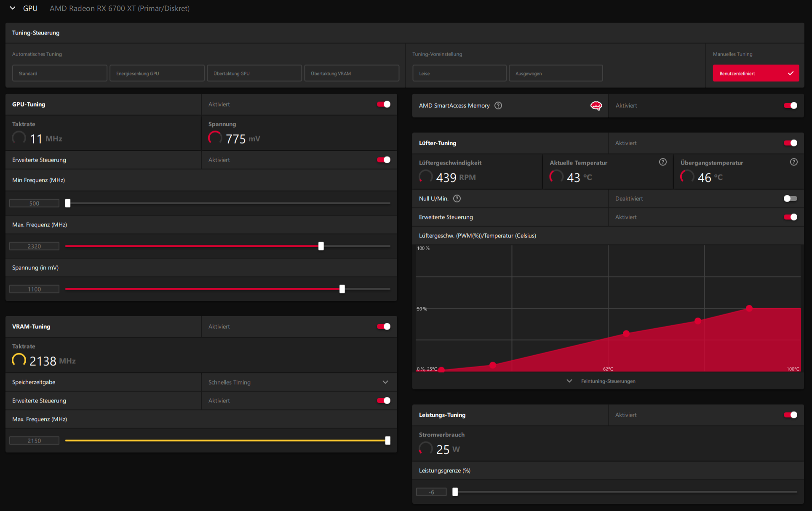The width and height of the screenshot is (812, 511).
Task: Click the Aktuelle Temperatur gauge icon
Action: coord(556,176)
